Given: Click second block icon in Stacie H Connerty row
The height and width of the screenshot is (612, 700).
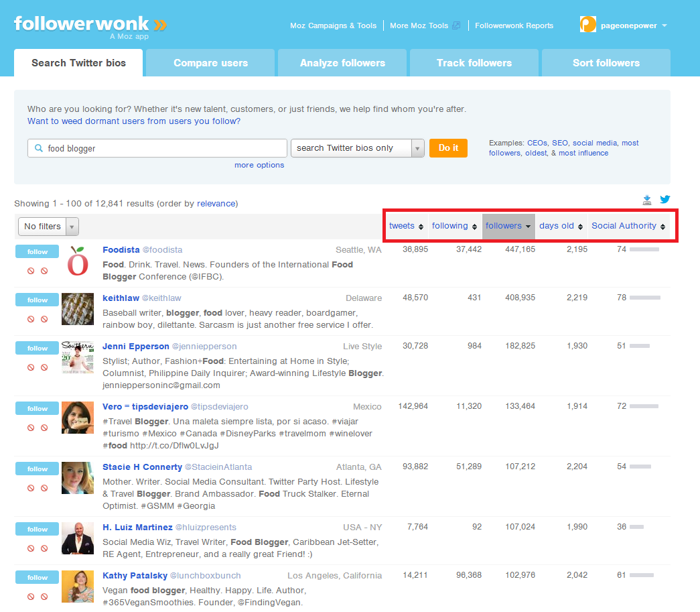Looking at the screenshot, I should coord(44,488).
